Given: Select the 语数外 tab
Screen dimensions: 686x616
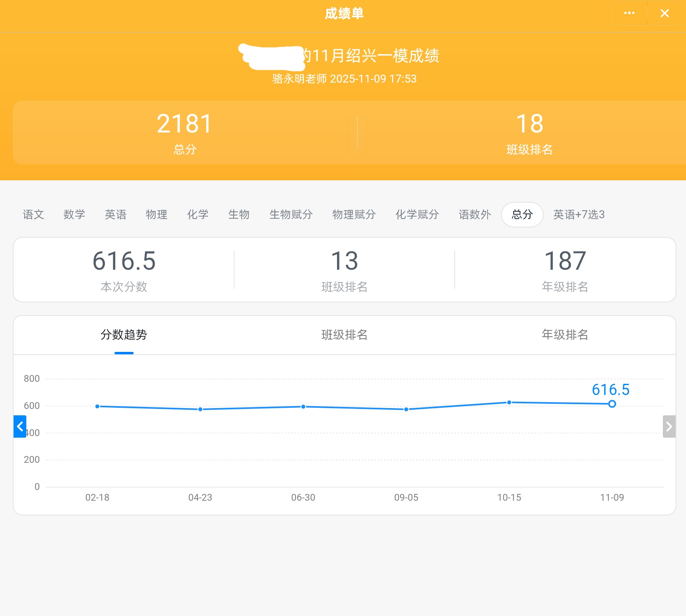Looking at the screenshot, I should click(475, 215).
